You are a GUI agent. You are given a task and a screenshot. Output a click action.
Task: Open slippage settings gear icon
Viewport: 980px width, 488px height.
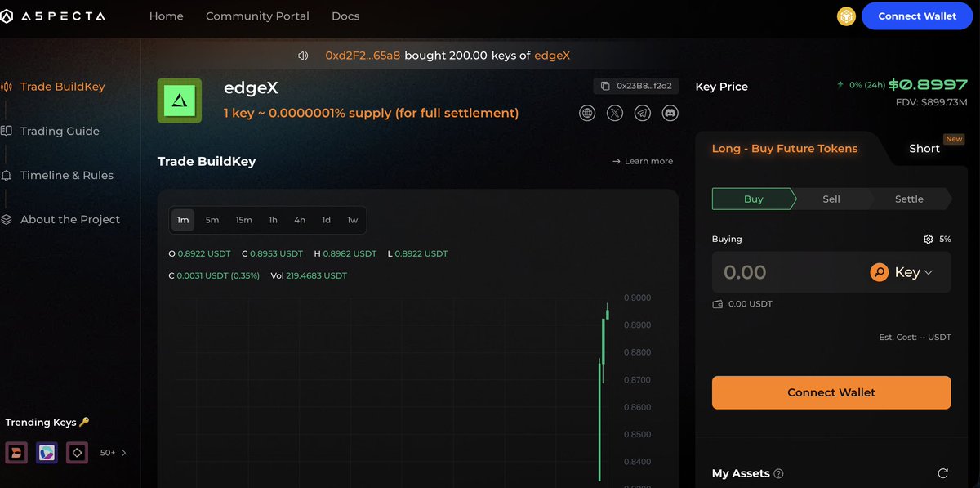click(928, 240)
